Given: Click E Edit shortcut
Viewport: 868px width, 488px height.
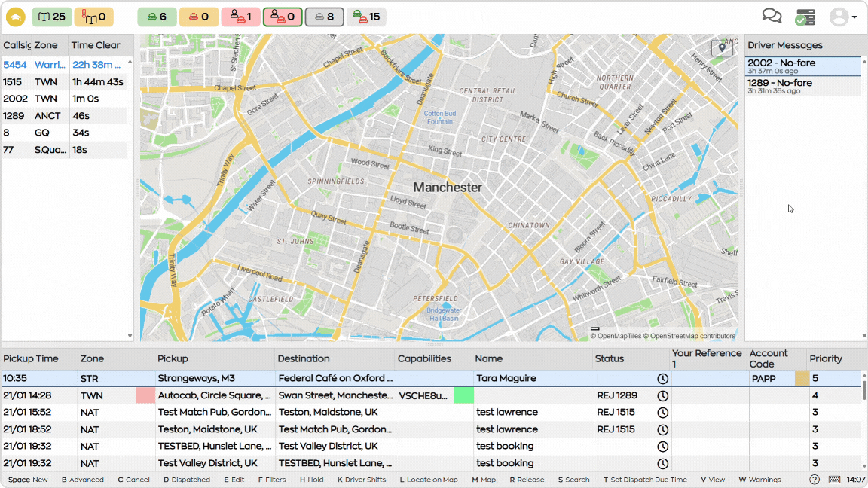Looking at the screenshot, I should click(234, 480).
